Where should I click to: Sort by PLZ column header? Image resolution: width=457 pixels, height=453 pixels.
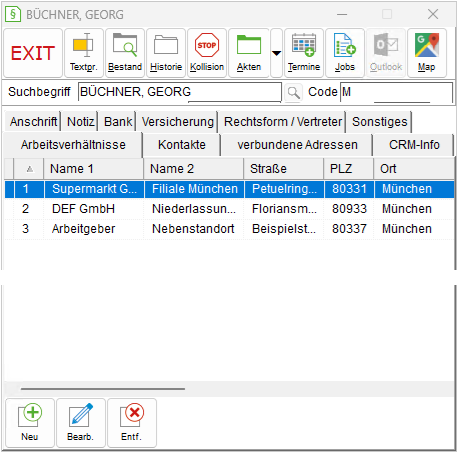point(349,169)
